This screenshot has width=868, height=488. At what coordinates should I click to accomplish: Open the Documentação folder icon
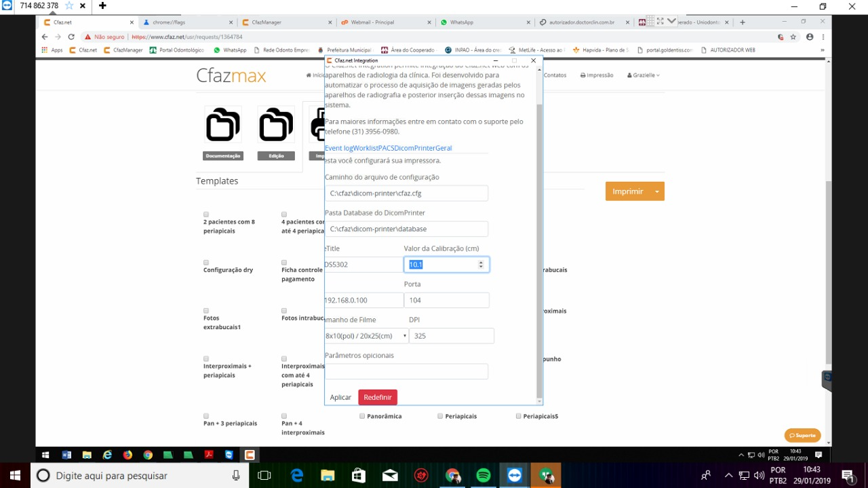(223, 125)
